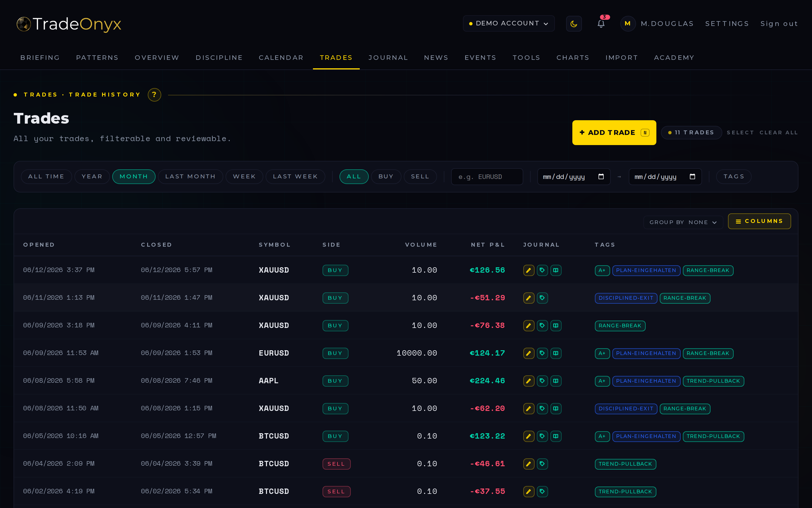The height and width of the screenshot is (508, 812).
Task: Click book icon on €123.22 BTCUSD row
Action: (556, 436)
